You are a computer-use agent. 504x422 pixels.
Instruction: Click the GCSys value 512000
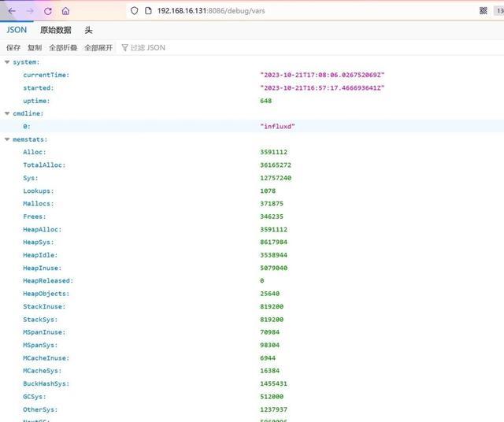[272, 396]
